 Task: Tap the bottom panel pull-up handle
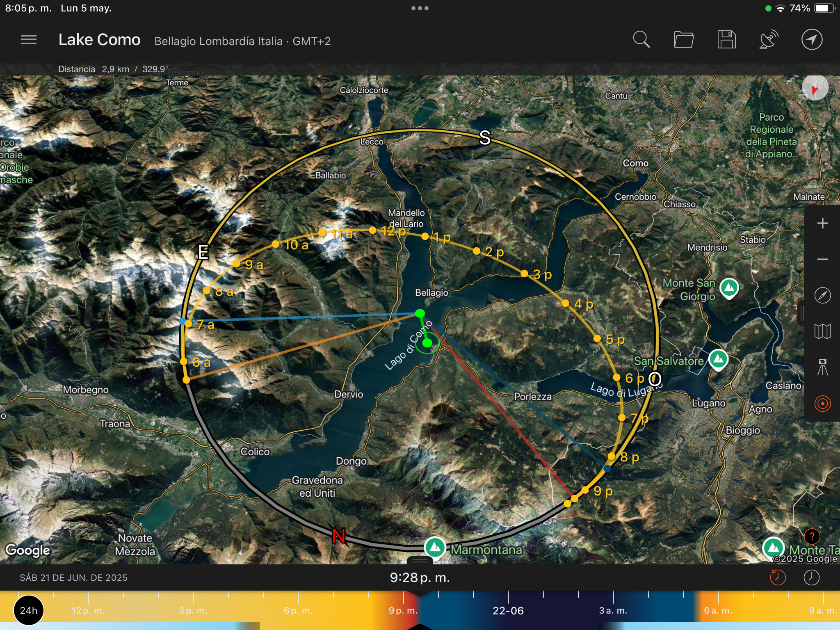420,560
